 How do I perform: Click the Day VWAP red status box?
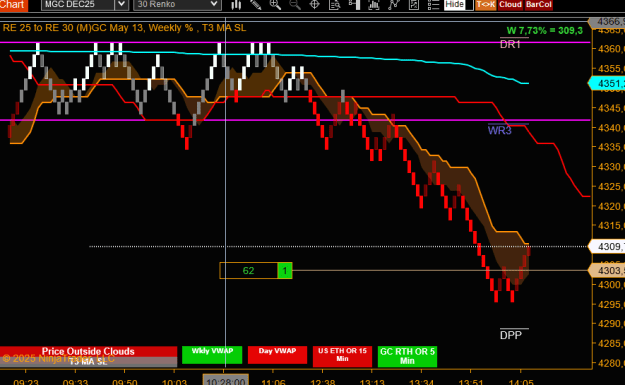(277, 355)
